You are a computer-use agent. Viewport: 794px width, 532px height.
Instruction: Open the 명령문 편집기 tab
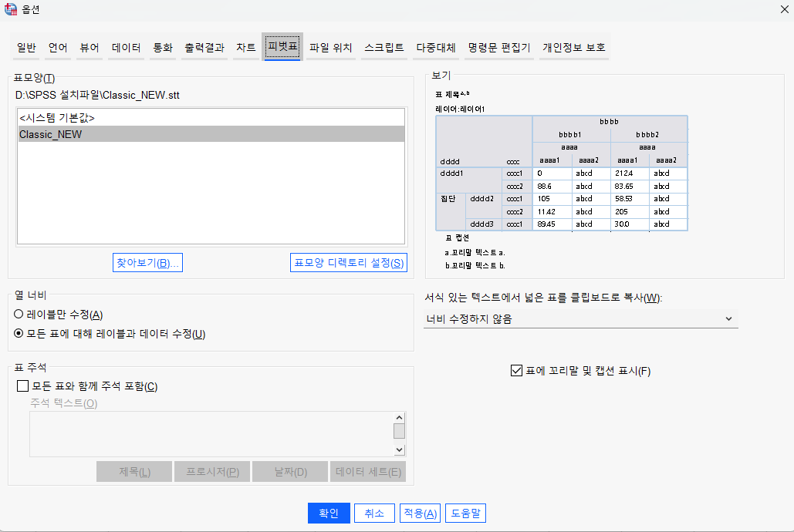pos(498,48)
